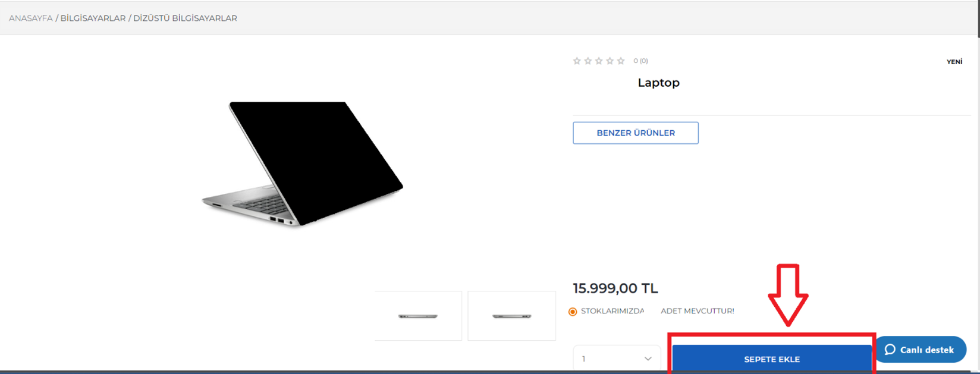Click the quantity dropdown chevron arrow
The image size is (980, 374).
[648, 359]
